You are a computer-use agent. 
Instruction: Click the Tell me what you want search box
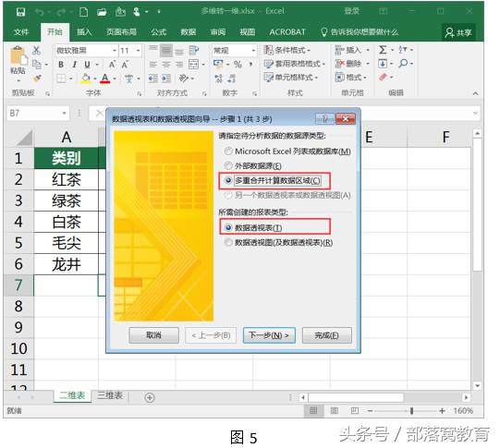coord(360,32)
